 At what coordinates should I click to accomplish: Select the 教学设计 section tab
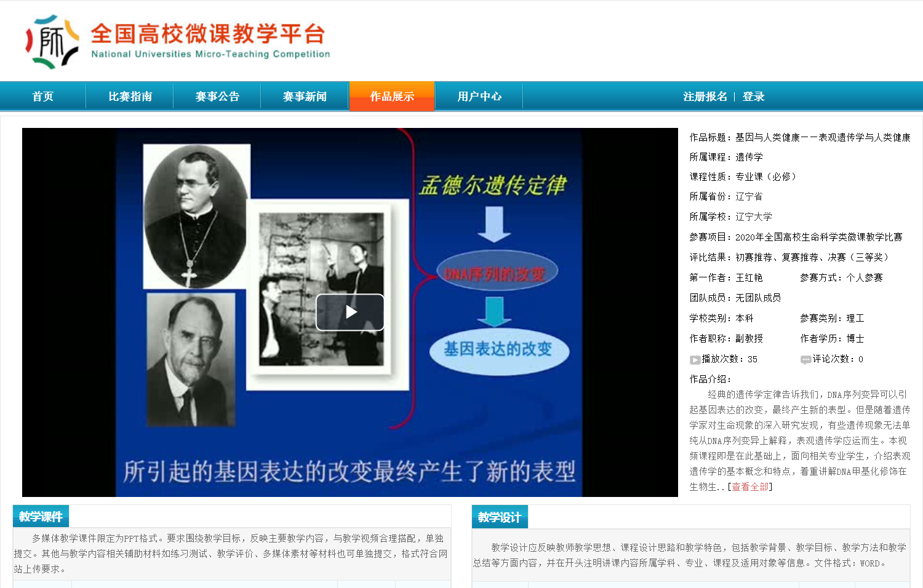pyautogui.click(x=500, y=517)
